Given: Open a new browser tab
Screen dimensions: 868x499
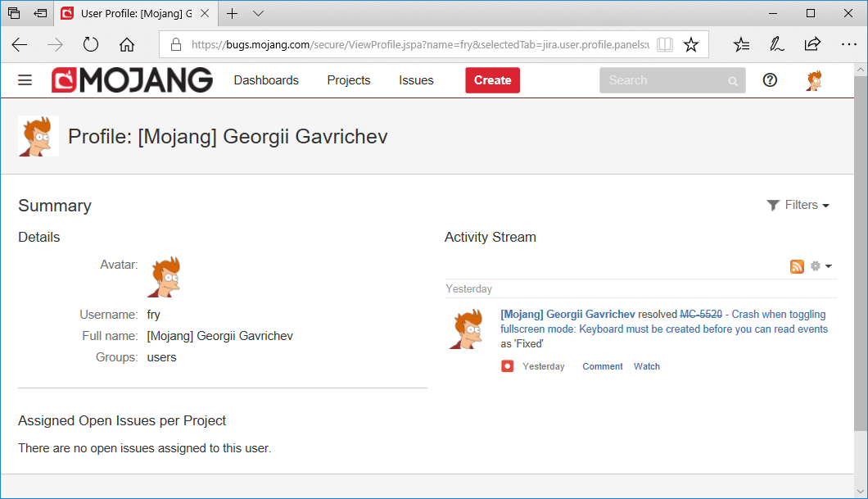Looking at the screenshot, I should tap(233, 13).
